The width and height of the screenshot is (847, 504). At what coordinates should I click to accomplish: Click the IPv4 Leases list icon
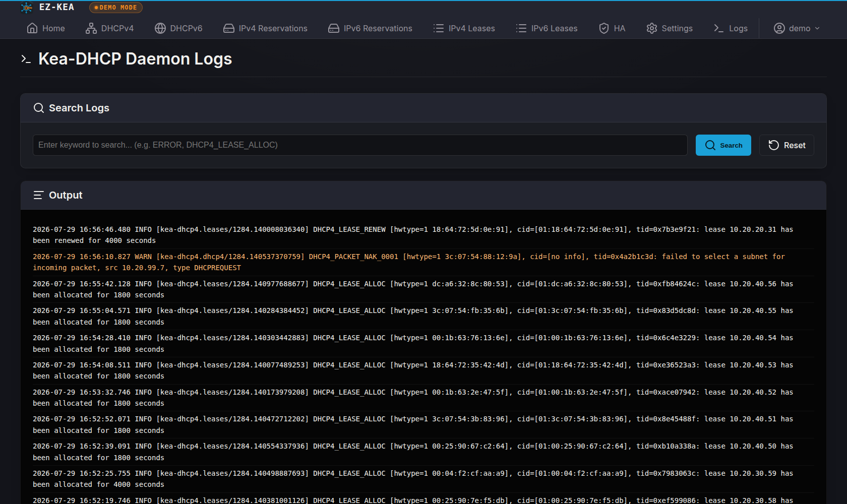439,28
